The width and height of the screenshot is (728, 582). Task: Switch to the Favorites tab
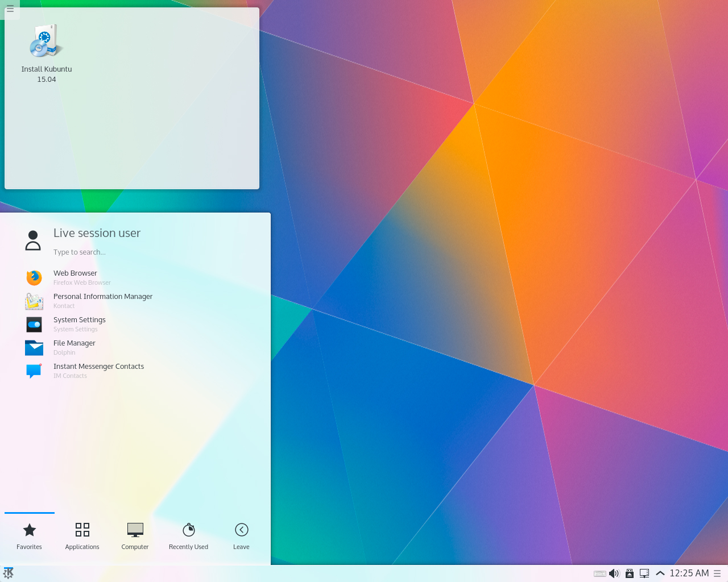tap(30, 536)
